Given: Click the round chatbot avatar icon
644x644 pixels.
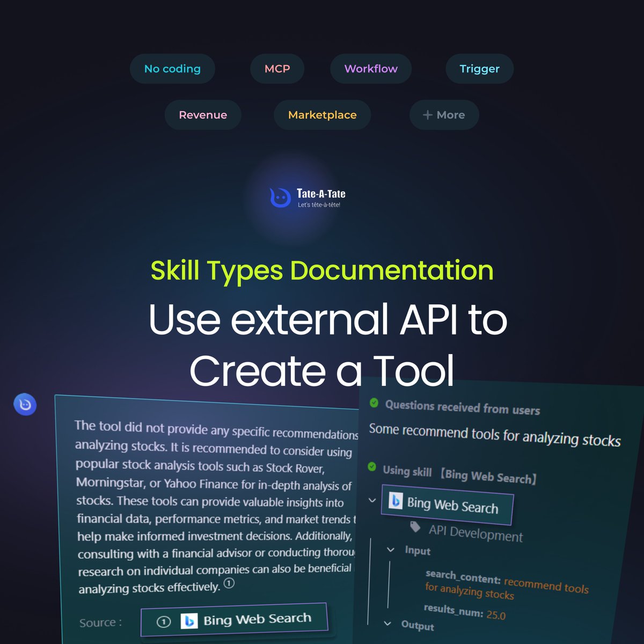Looking at the screenshot, I should coord(25,404).
